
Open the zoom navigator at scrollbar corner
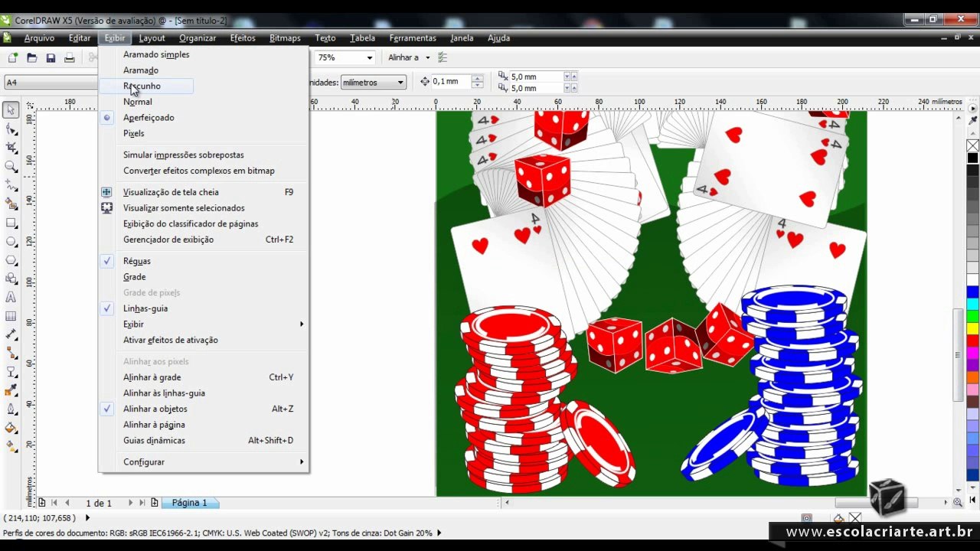coord(958,503)
